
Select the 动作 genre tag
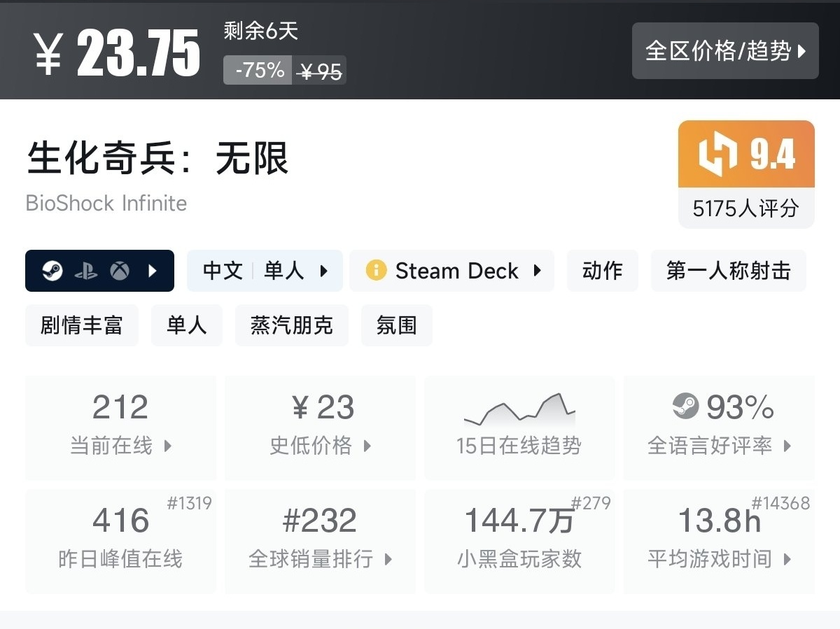point(602,271)
